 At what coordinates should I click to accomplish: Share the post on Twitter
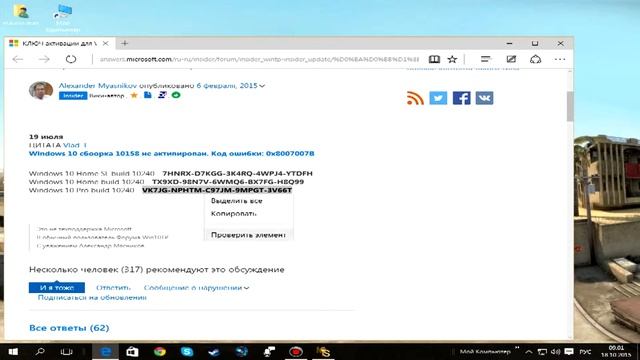(x=438, y=98)
